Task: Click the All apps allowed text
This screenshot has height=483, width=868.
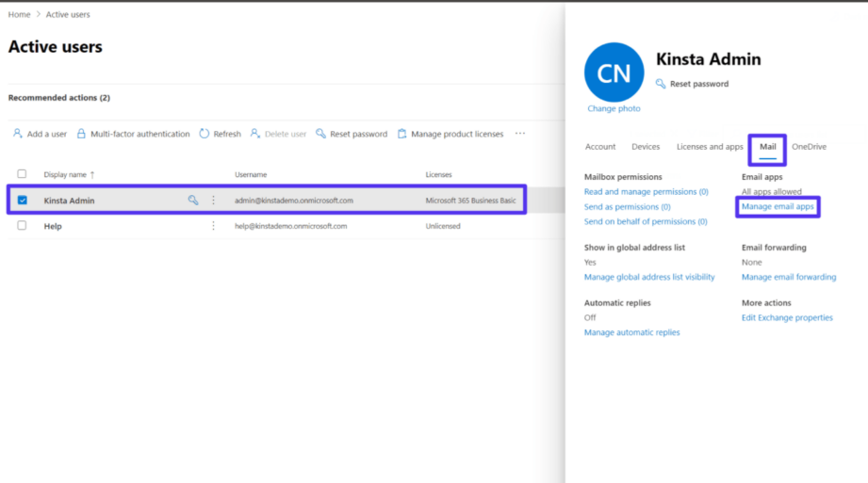Action: pos(772,191)
